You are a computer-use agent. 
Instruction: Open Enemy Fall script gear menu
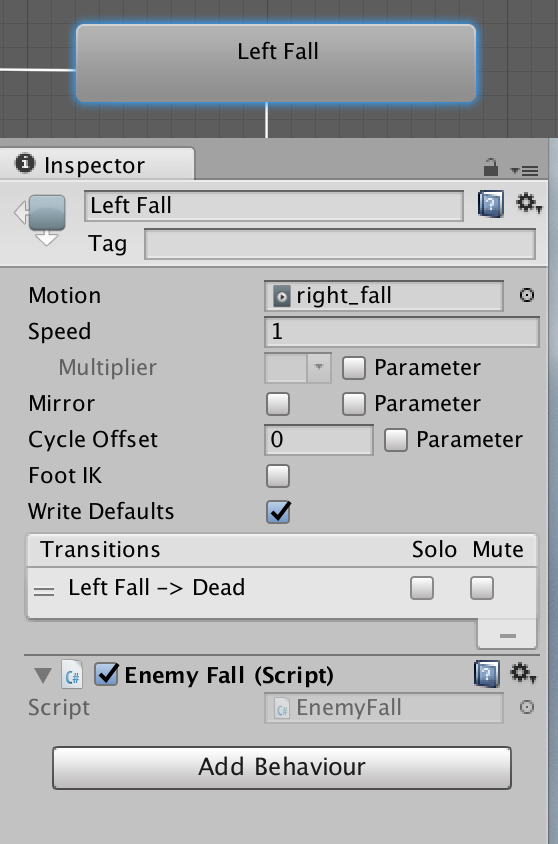click(x=523, y=673)
